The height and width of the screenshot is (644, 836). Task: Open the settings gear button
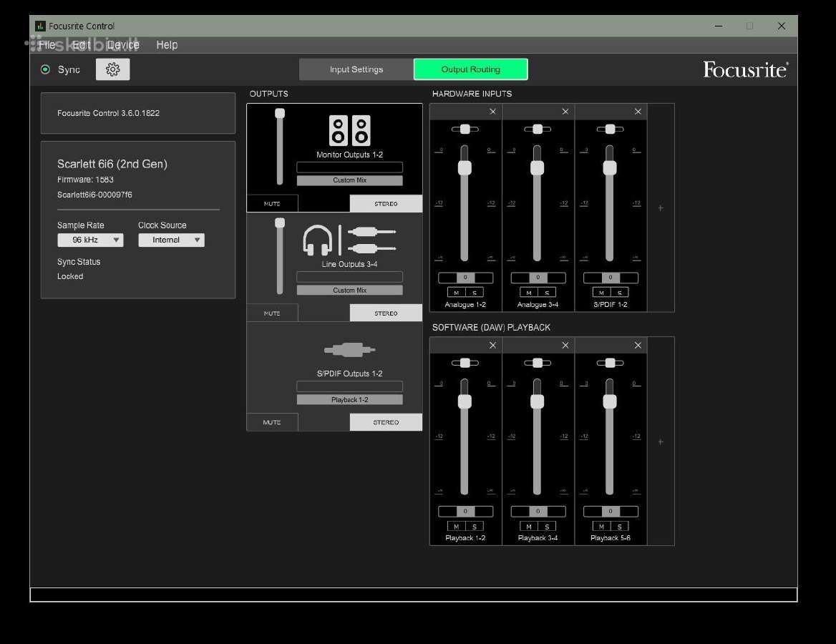pos(112,69)
